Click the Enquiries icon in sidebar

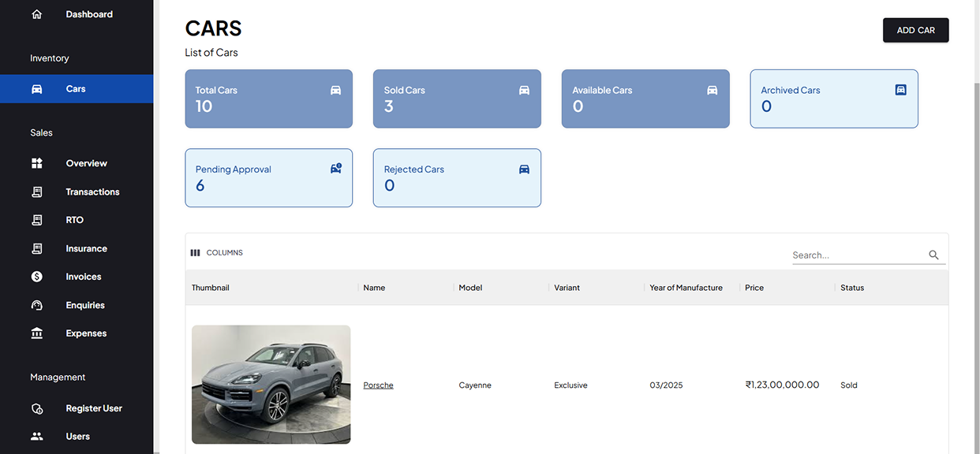coord(37,305)
